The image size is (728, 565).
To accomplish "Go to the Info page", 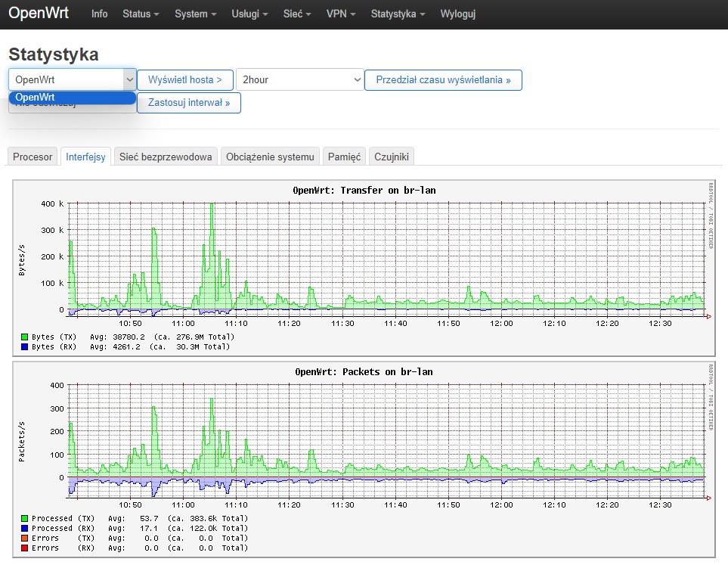I will [x=99, y=14].
